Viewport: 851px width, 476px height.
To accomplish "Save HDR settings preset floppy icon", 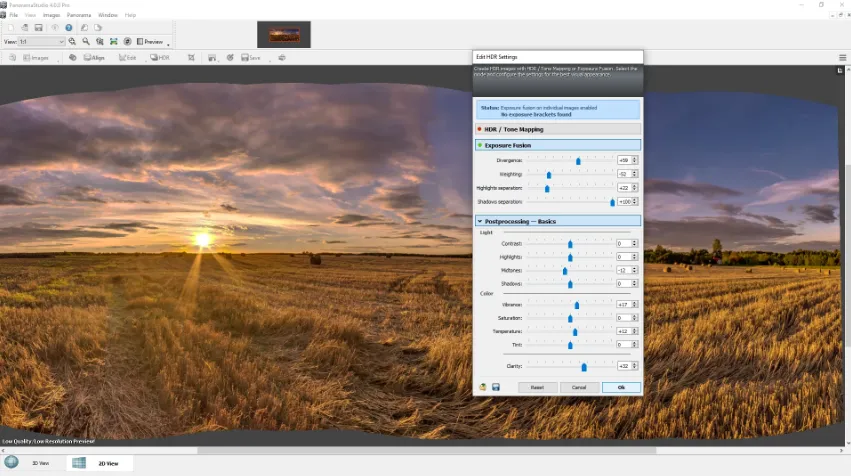I will [496, 387].
